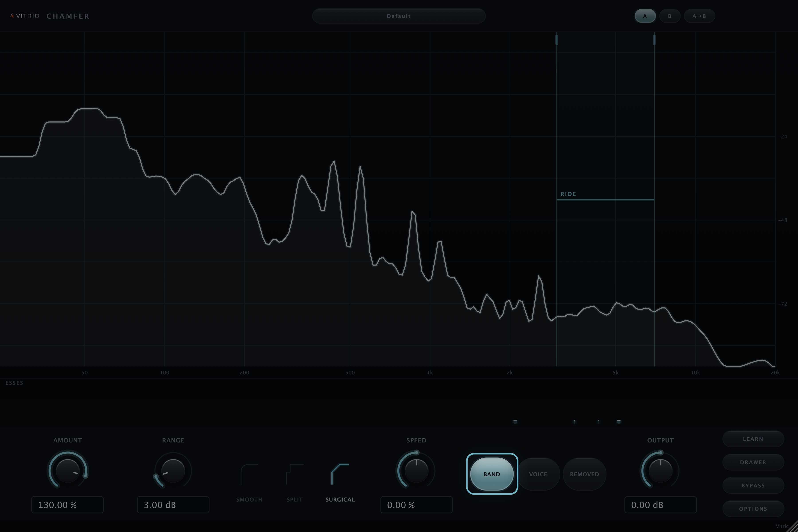Open the Options menu

click(753, 509)
